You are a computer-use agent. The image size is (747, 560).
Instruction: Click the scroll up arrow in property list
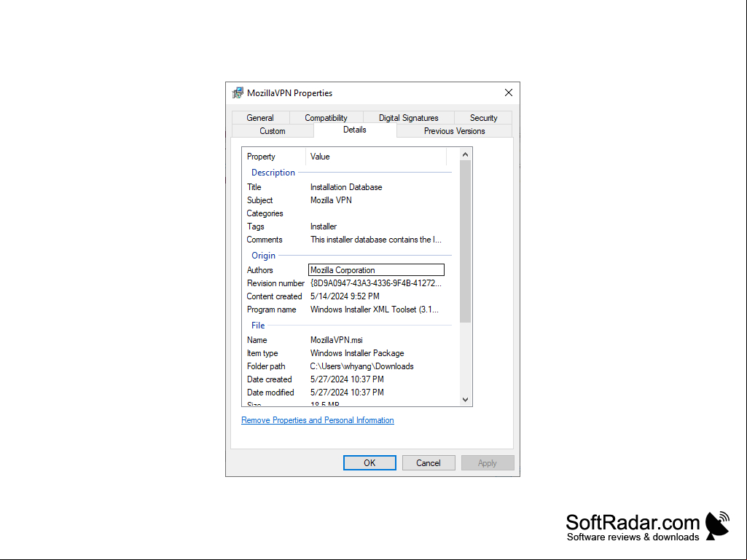point(466,155)
